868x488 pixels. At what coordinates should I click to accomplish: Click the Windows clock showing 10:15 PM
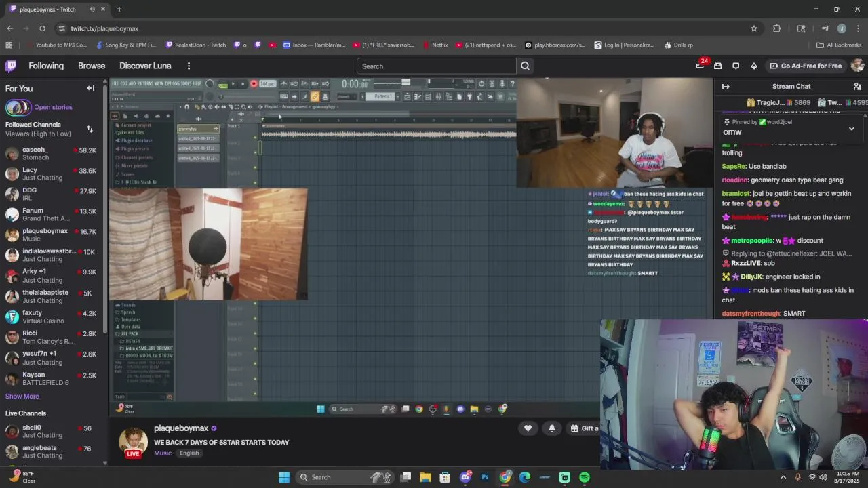[x=846, y=477]
